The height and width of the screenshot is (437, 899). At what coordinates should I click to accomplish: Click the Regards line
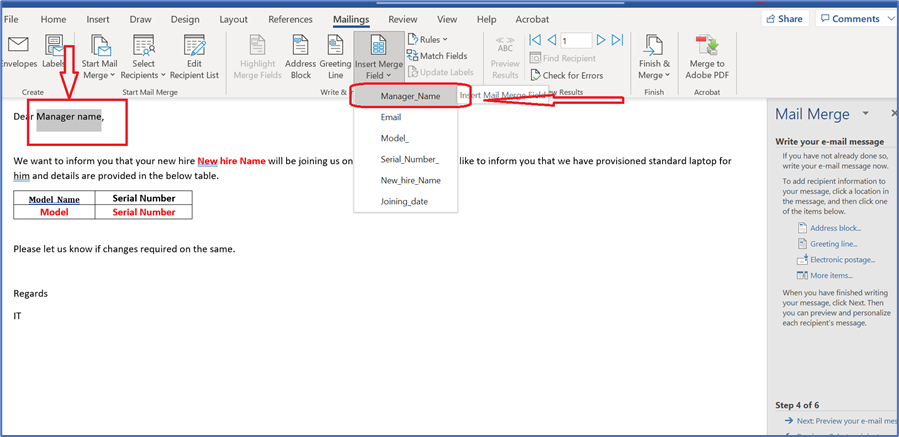(31, 294)
